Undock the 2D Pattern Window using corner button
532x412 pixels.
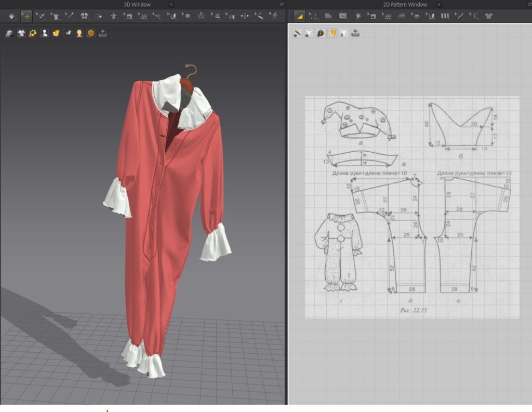point(529,4)
